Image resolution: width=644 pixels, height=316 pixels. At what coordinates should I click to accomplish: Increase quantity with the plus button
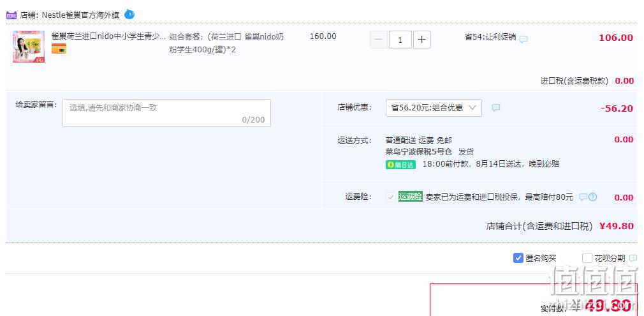tap(422, 40)
